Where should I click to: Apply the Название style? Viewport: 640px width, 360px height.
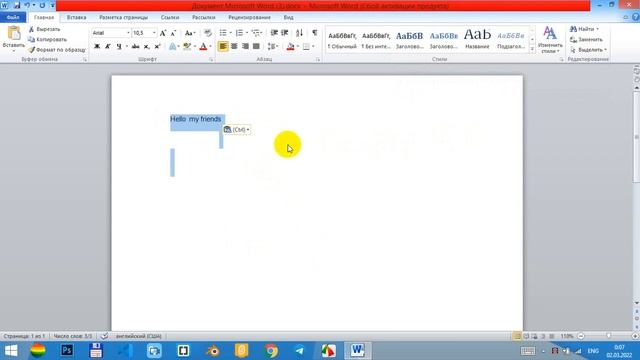(x=477, y=40)
